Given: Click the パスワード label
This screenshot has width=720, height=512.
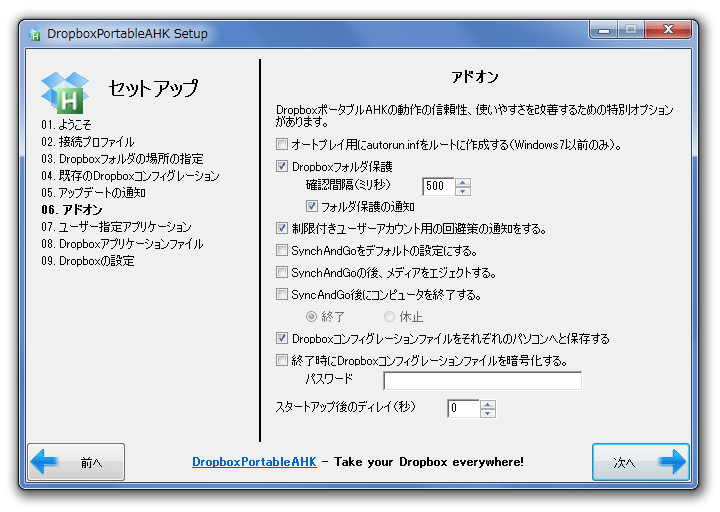Looking at the screenshot, I should [329, 379].
